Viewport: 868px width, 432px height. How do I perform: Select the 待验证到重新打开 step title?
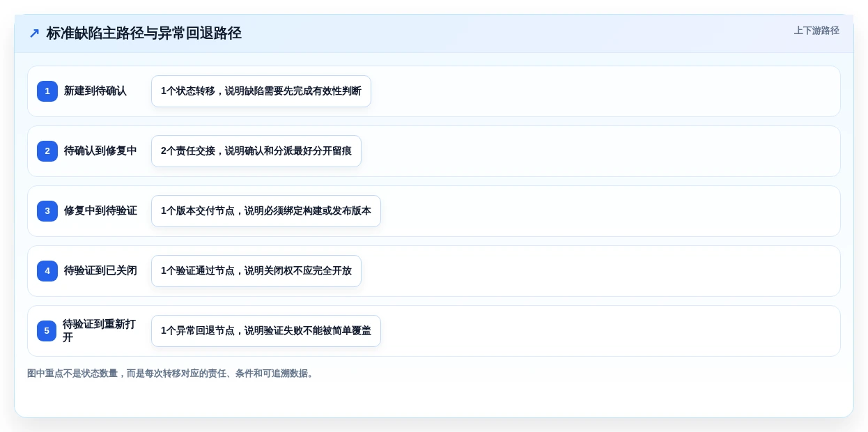tap(100, 331)
